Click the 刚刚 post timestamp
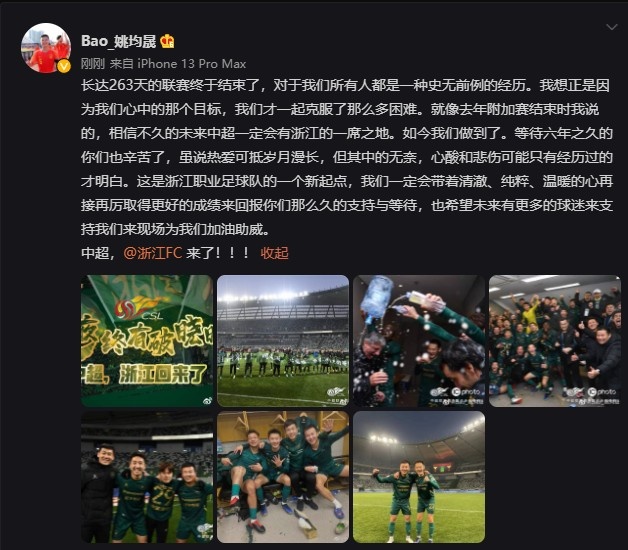 pos(93,64)
